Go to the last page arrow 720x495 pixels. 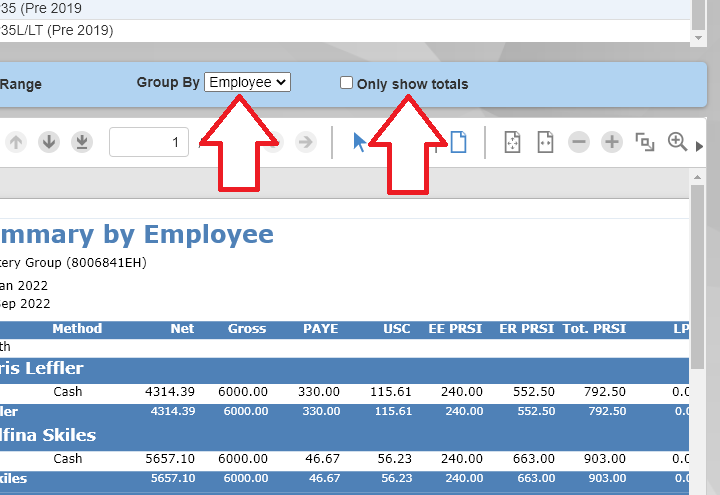click(x=82, y=142)
